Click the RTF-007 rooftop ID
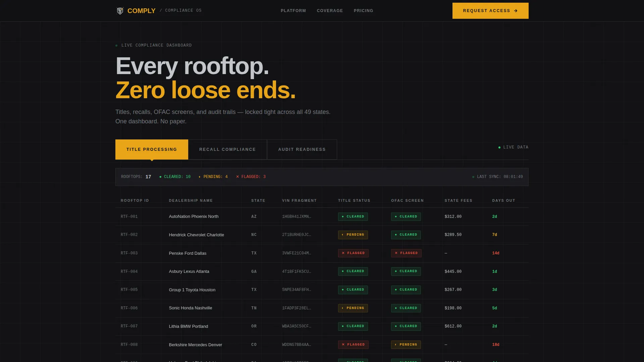The height and width of the screenshot is (362, 644). (x=129, y=326)
